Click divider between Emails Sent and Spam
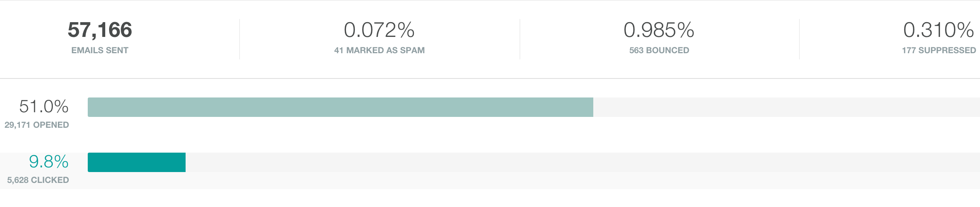The width and height of the screenshot is (980, 207). coord(240,39)
